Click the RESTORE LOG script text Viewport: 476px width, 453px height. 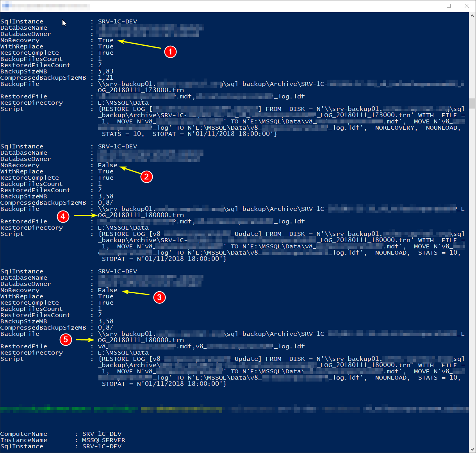[x=125, y=109]
